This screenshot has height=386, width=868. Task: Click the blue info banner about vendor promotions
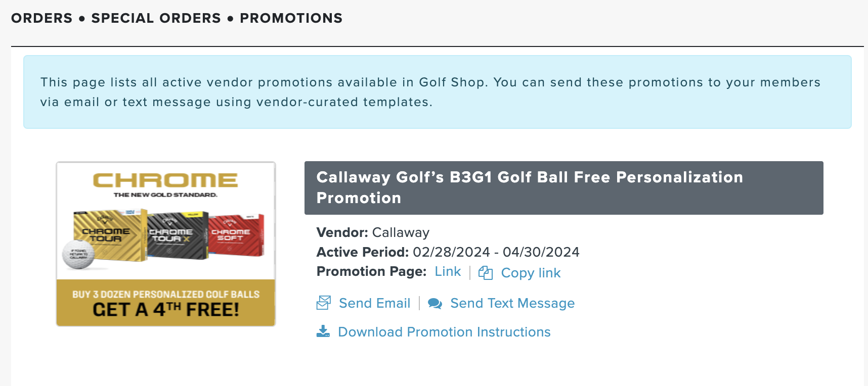438,92
